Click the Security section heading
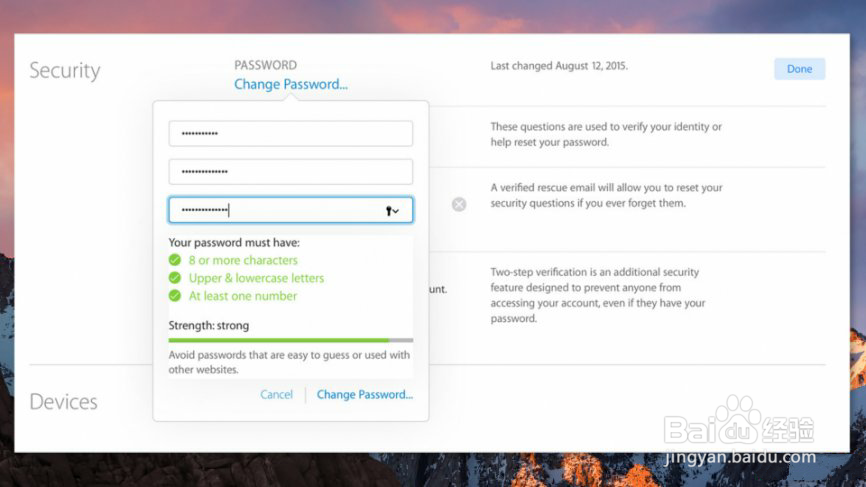Viewport: 866px width, 487px height. [x=65, y=71]
